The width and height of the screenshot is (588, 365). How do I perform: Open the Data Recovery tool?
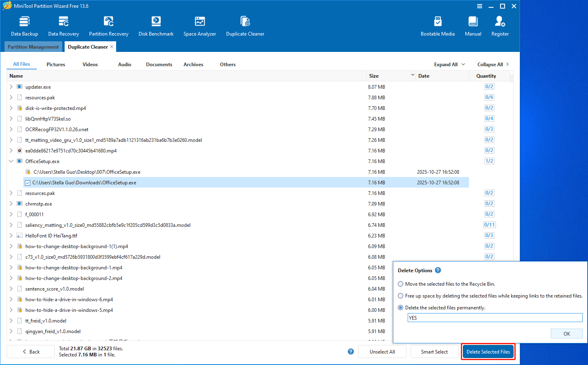pyautogui.click(x=63, y=26)
